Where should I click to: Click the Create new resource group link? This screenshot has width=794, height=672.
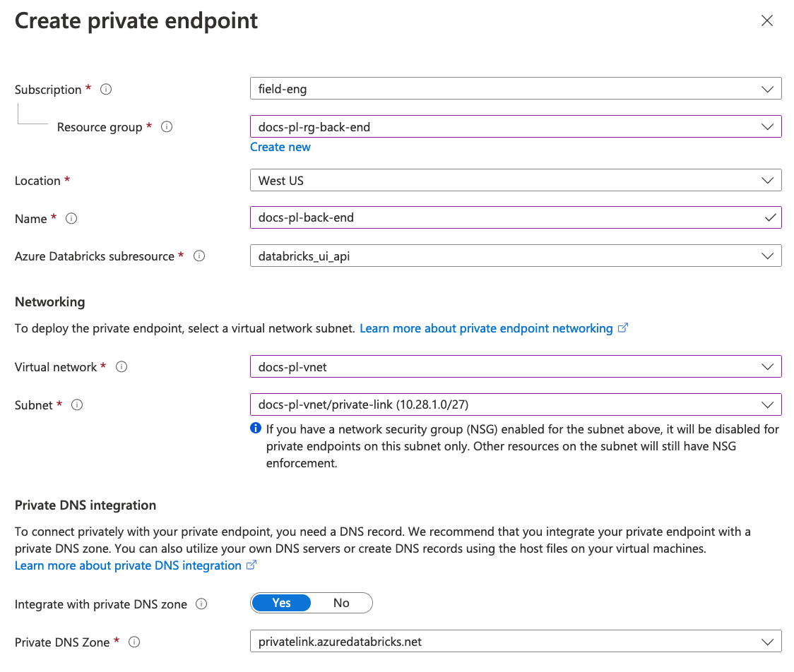[x=280, y=147]
